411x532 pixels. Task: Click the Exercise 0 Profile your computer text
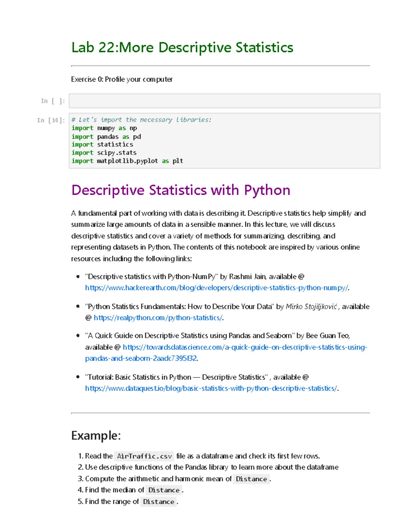tap(122, 79)
